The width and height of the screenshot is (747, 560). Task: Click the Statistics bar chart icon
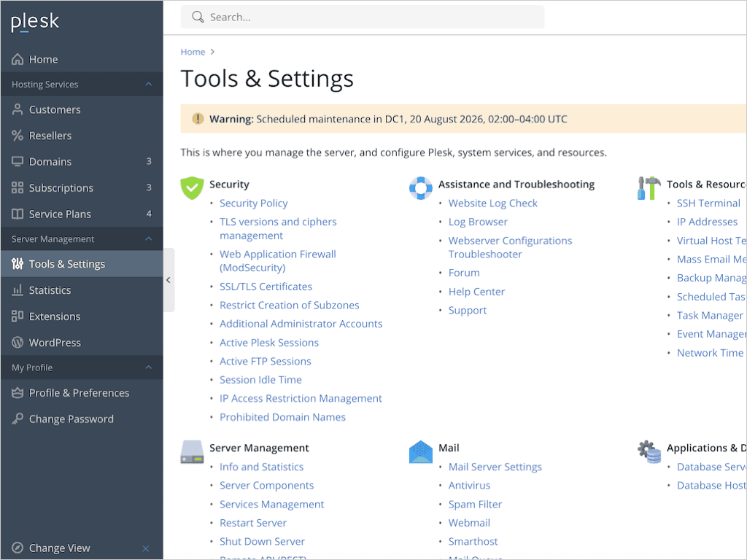tap(18, 290)
